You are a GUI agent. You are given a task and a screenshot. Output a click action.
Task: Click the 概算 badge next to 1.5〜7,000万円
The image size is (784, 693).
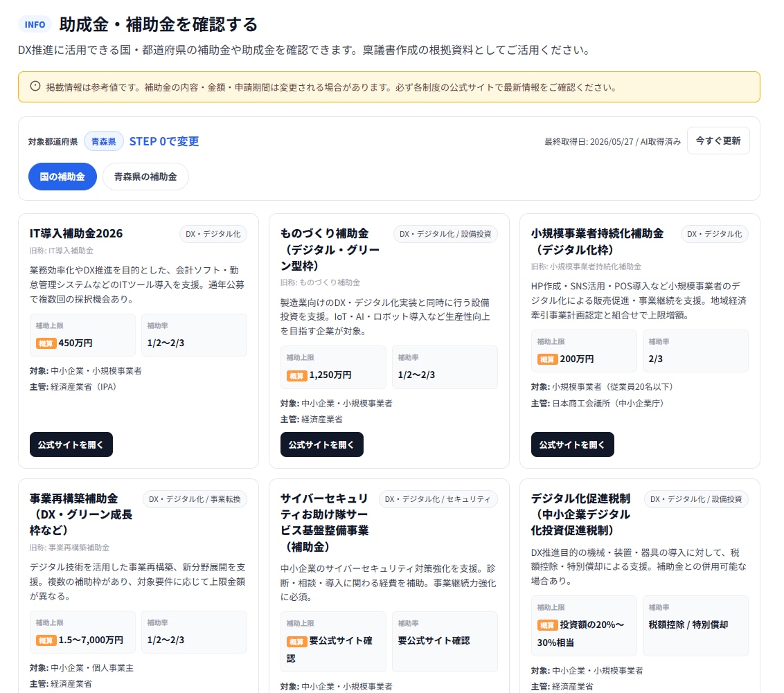tap(46, 640)
